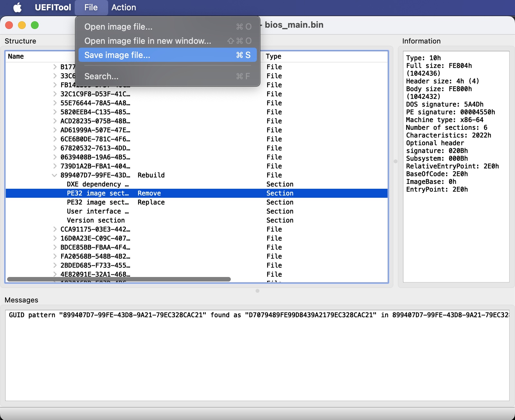Expand the CCA91175-03E3-442… file node
This screenshot has height=420, width=515.
tap(55, 229)
